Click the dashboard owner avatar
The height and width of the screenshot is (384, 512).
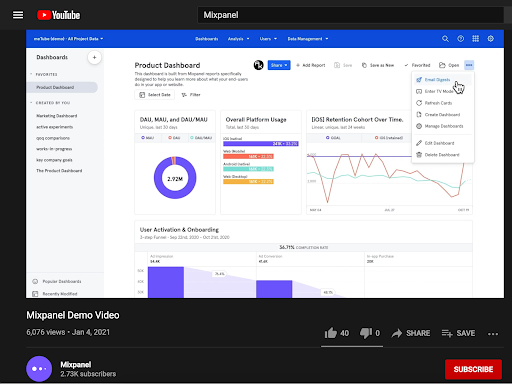click(258, 65)
